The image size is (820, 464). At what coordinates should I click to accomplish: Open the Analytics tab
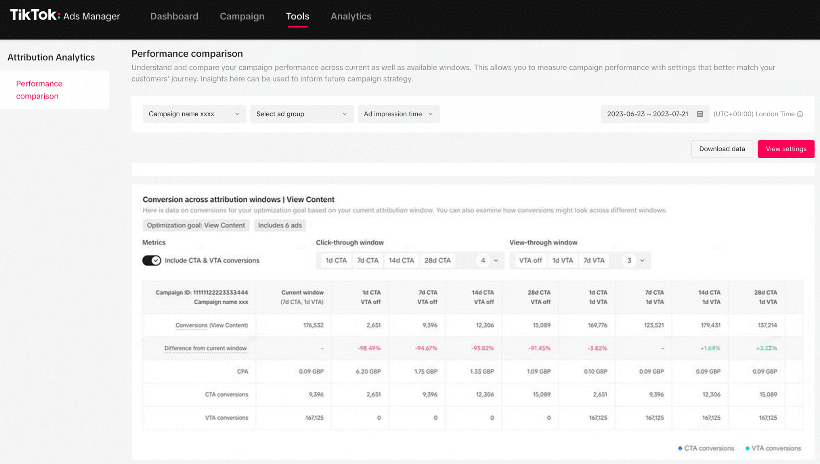pyautogui.click(x=350, y=16)
